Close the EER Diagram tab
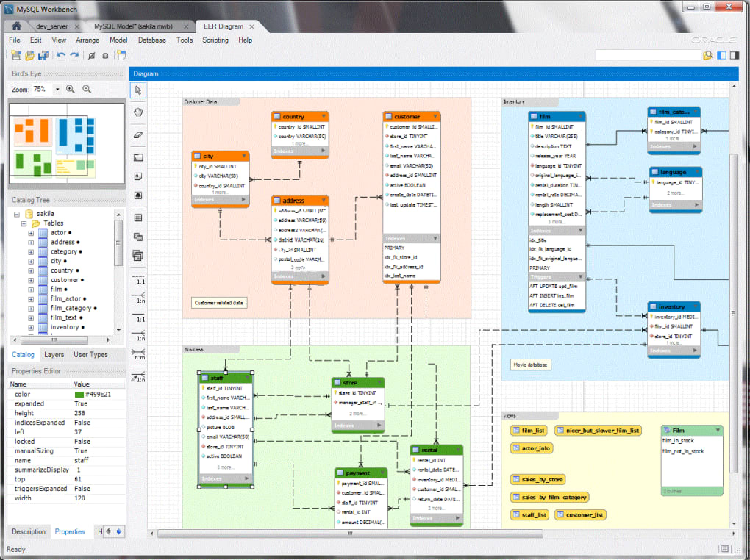This screenshot has width=750, height=560. click(251, 26)
